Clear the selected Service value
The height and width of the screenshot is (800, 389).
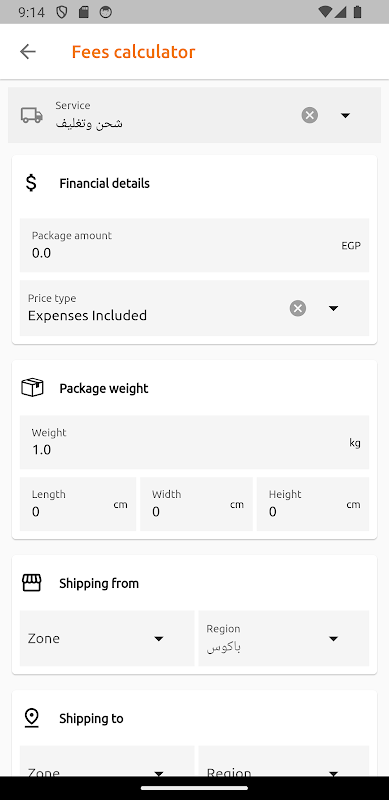click(309, 115)
